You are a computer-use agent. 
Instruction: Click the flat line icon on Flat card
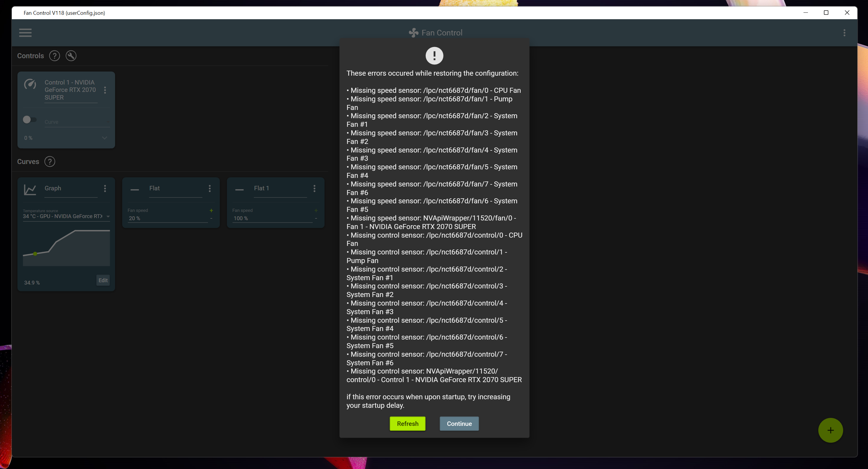[135, 189]
